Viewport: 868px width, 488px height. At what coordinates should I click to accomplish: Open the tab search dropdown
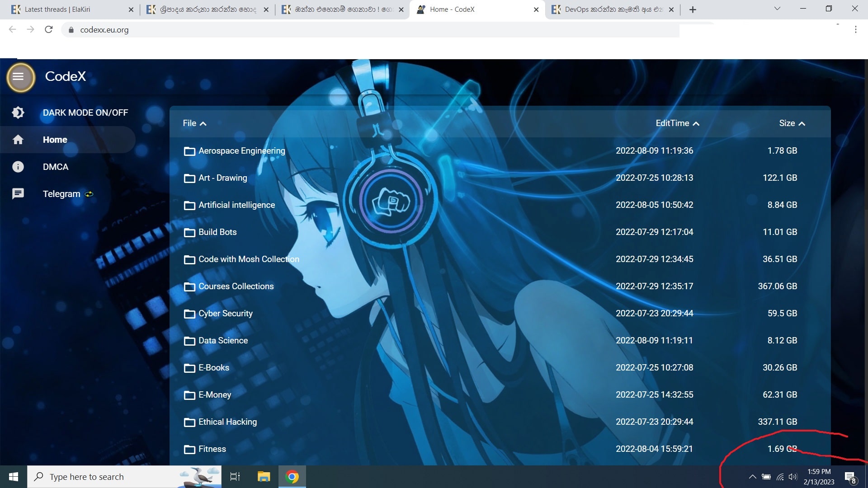click(777, 9)
